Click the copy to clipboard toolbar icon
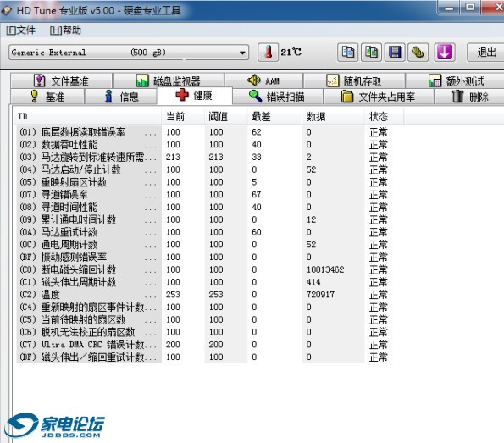Screen dimensions: 504x443 click(x=347, y=52)
